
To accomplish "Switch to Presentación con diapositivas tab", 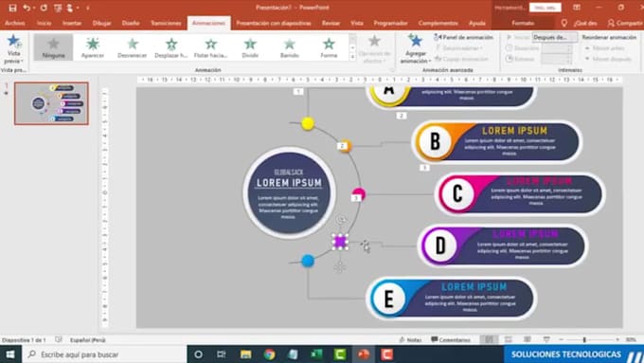I will [x=274, y=23].
